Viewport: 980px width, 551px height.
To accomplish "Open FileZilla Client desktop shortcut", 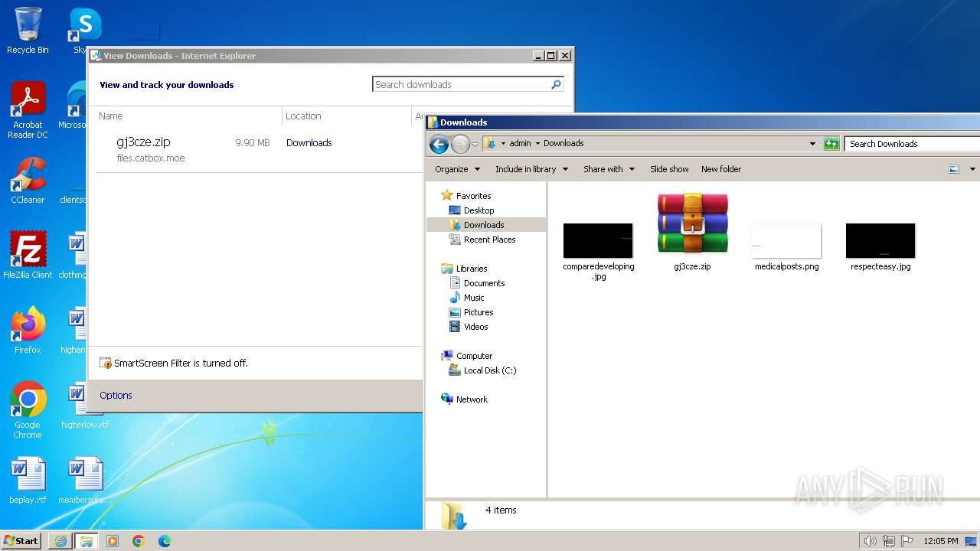I will point(28,255).
